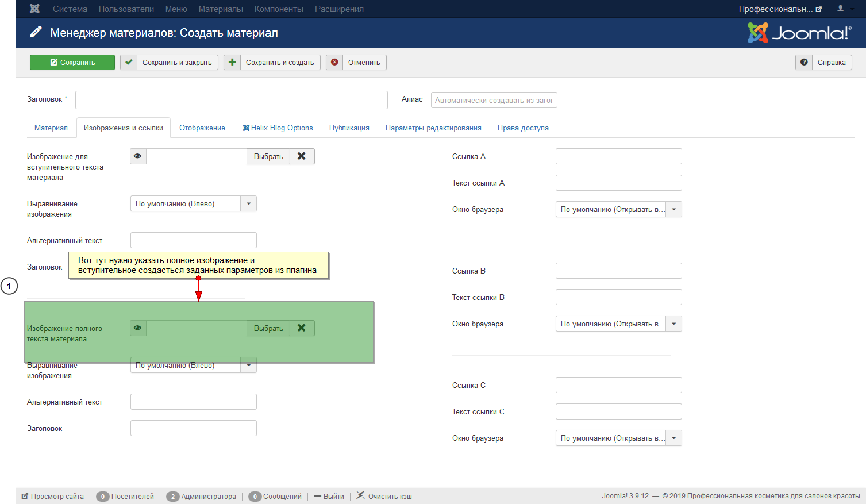
Task: Focus Альтернативный текст field for intro image
Action: (194, 240)
